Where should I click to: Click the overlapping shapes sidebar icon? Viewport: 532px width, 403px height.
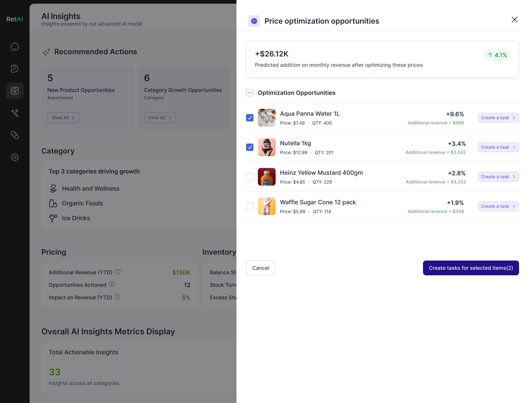[x=15, y=135]
